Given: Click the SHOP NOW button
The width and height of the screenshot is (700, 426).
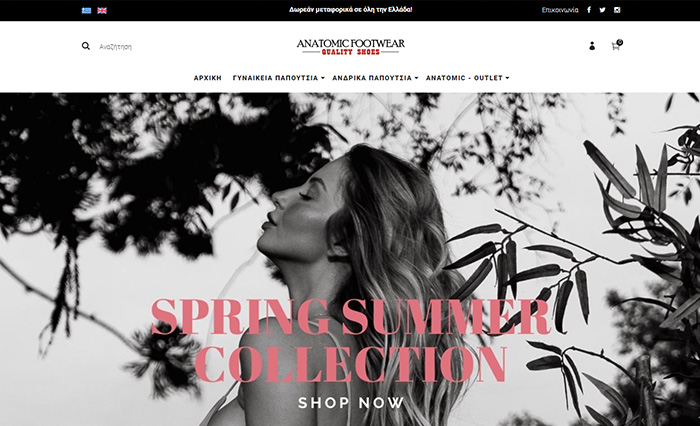Looking at the screenshot, I should 351,403.
